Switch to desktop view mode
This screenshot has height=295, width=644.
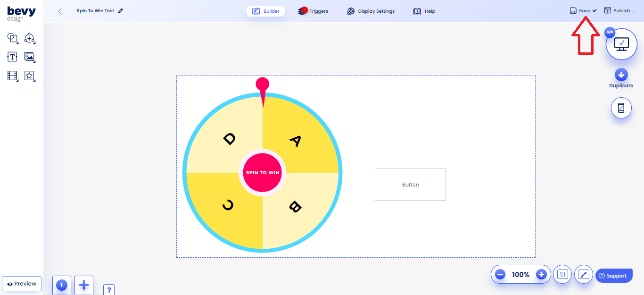[621, 43]
